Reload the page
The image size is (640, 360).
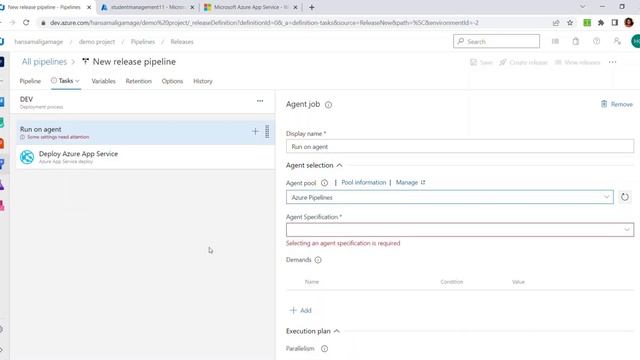[26, 23]
